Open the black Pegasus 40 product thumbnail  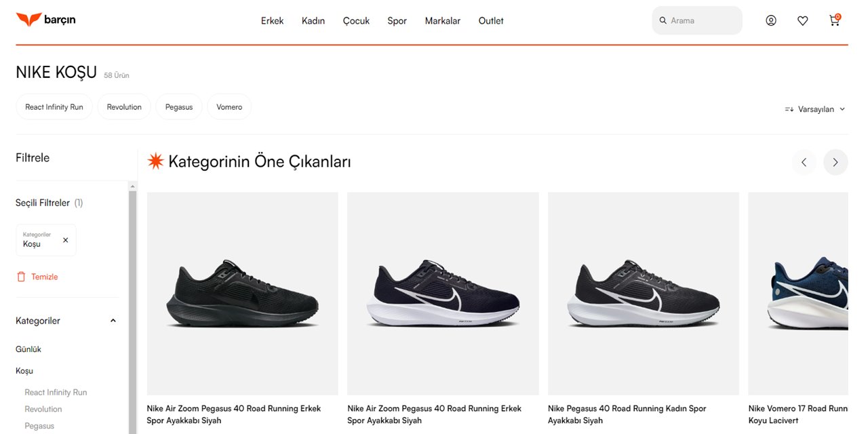[242, 293]
